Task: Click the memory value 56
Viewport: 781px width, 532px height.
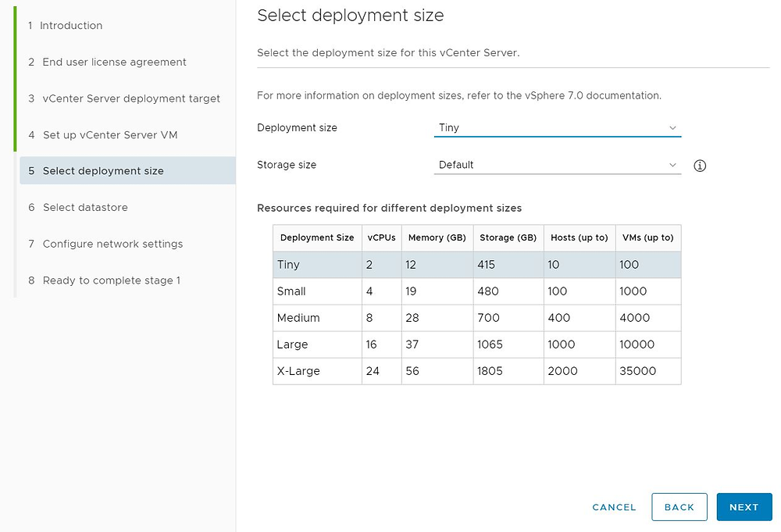Action: coord(412,371)
